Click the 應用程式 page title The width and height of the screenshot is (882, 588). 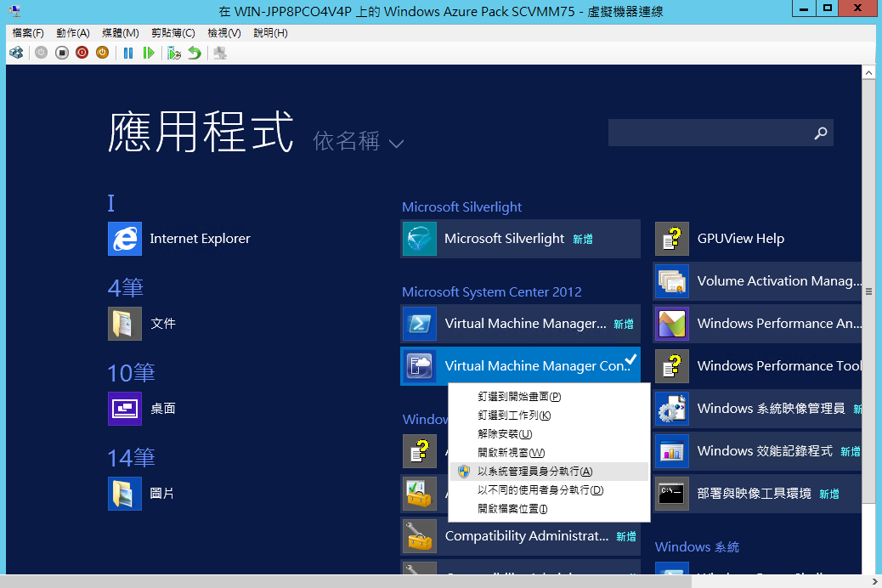tap(201, 132)
